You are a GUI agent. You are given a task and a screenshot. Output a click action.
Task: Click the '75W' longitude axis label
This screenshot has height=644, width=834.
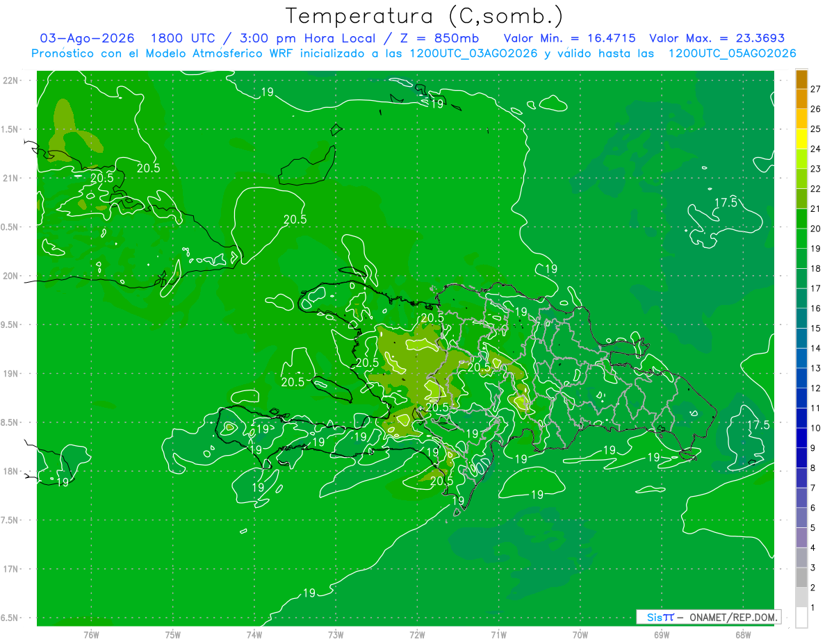click(x=173, y=635)
